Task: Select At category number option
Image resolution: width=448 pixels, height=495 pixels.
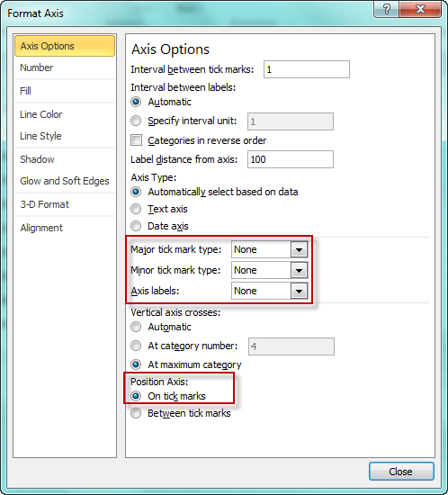Action: (x=136, y=346)
